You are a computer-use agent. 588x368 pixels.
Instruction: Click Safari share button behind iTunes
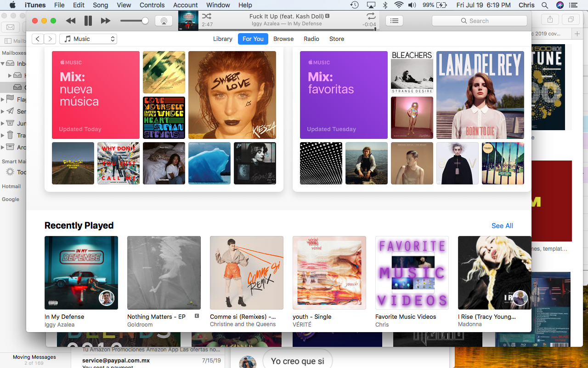[x=550, y=20]
